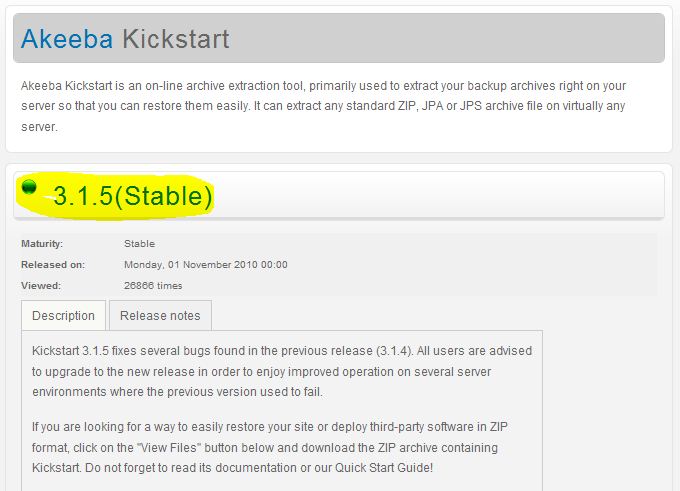This screenshot has height=491, width=680.
Task: Select the Description tab
Action: point(63,315)
